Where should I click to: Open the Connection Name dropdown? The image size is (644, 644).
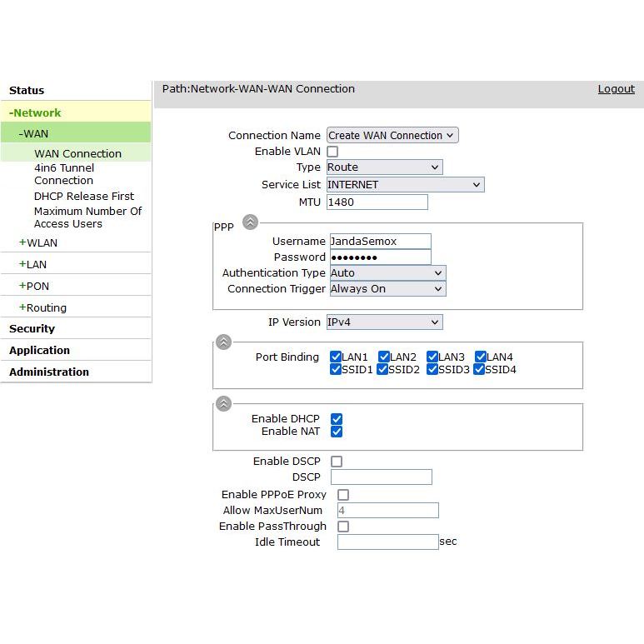tap(392, 135)
